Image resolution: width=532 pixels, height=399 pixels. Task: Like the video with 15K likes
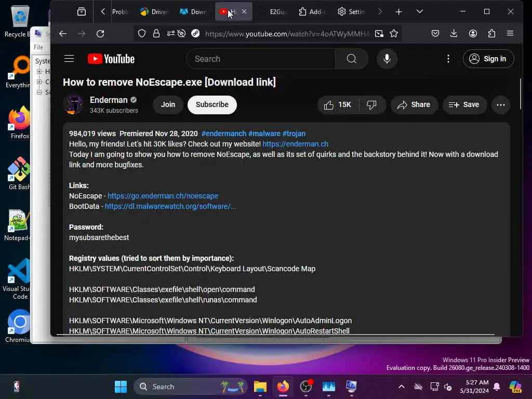coord(338,104)
